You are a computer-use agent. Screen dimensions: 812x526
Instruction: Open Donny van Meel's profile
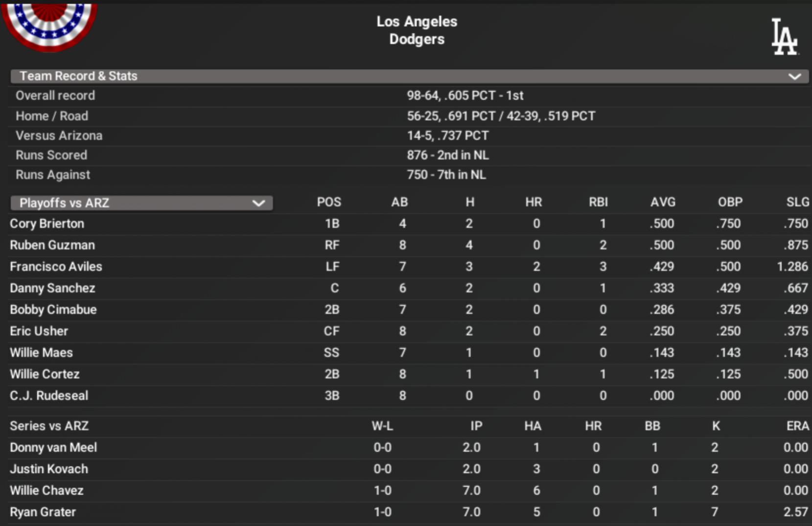point(53,448)
